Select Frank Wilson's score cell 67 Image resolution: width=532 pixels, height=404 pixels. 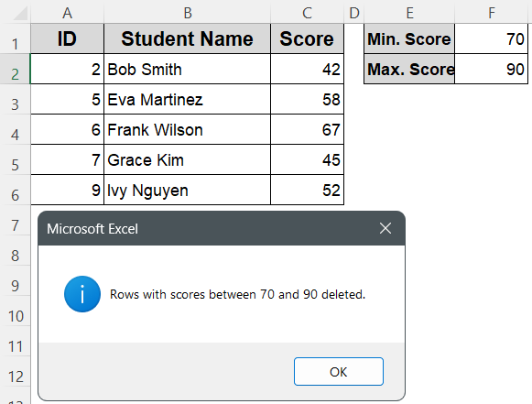point(307,129)
